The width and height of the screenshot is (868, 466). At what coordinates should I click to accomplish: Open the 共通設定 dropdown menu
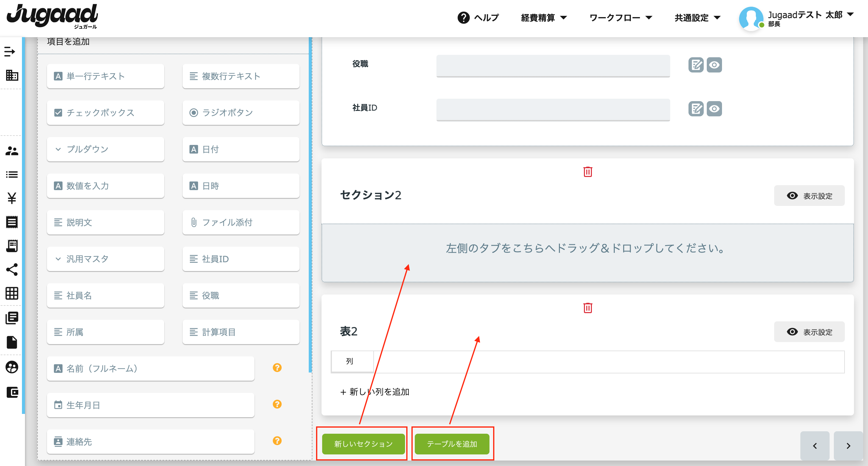click(697, 17)
